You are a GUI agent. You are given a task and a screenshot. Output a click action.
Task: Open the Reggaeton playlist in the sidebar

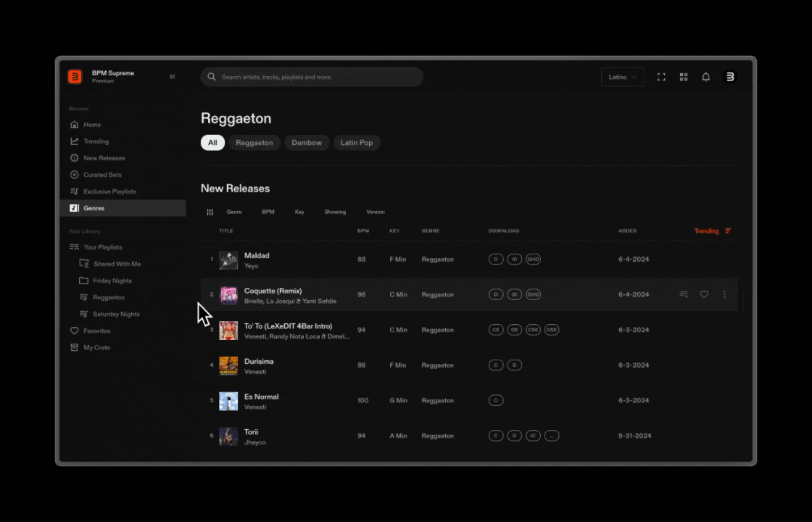[109, 297]
